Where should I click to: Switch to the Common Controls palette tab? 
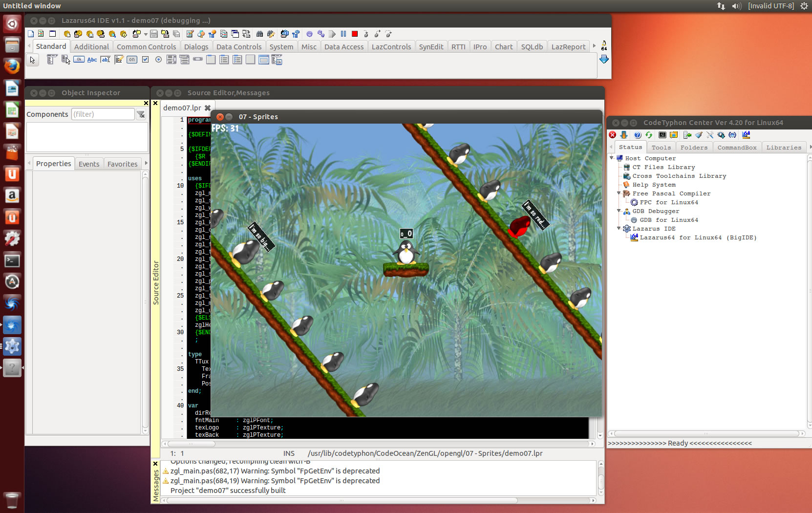146,46
